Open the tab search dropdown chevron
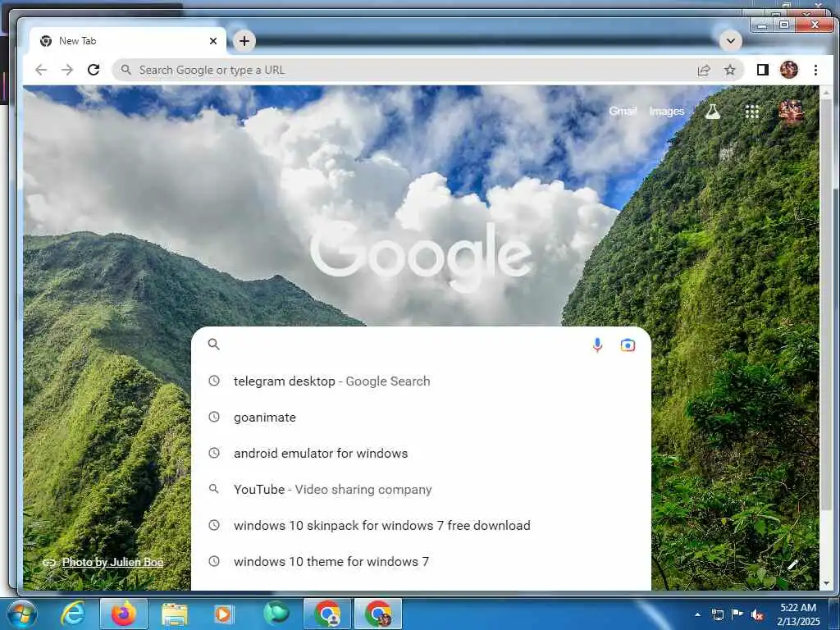Screen dimensions: 840x630 730,41
